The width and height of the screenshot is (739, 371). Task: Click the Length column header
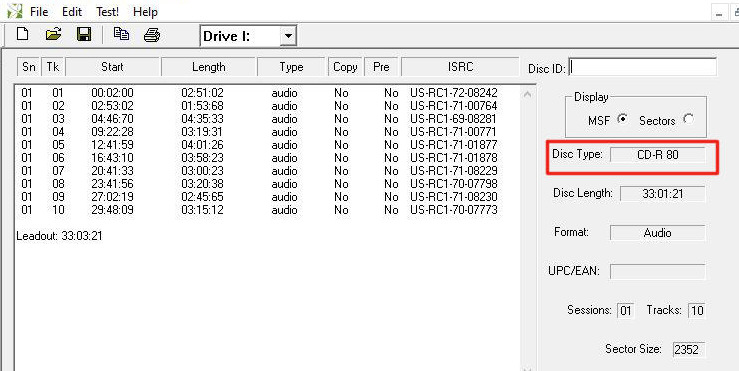pyautogui.click(x=208, y=67)
